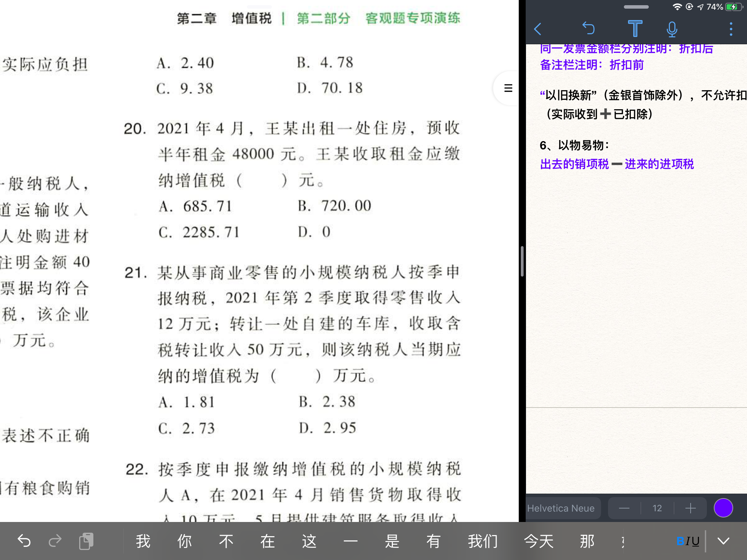Tap option B. 4.78 at top
The height and width of the screenshot is (560, 747).
click(x=325, y=63)
